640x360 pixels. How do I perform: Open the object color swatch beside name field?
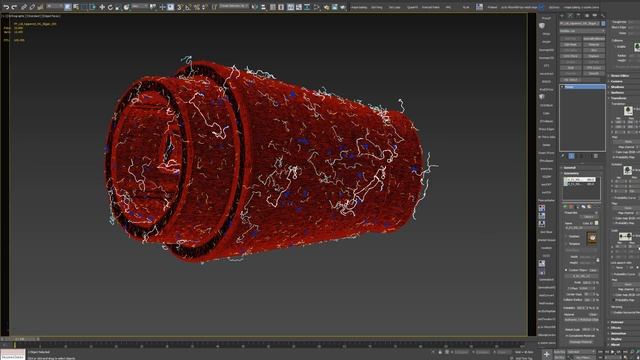(603, 23)
